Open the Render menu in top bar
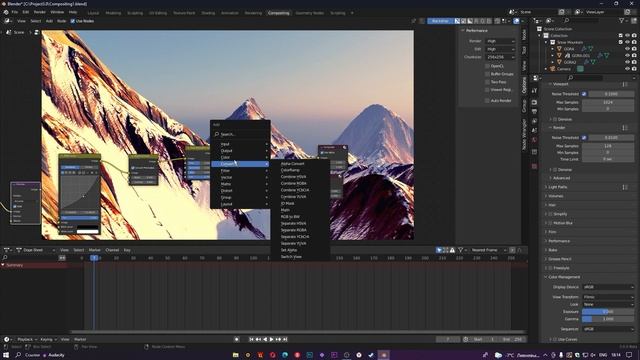The image size is (640, 360). [x=40, y=12]
